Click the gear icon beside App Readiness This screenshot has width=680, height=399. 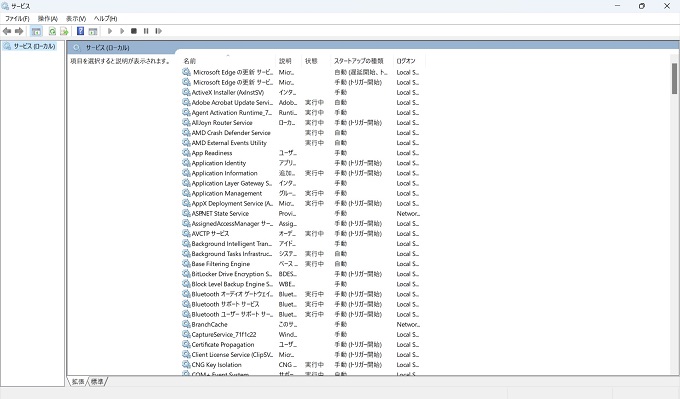186,153
